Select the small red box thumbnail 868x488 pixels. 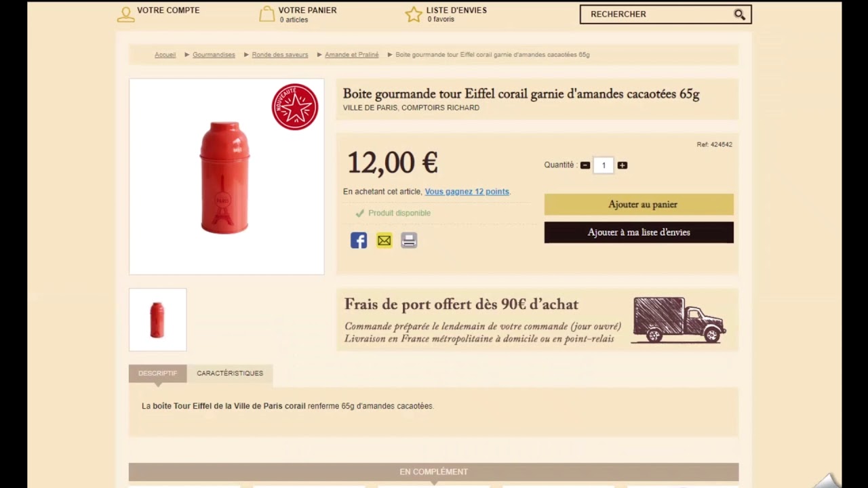[x=157, y=320]
